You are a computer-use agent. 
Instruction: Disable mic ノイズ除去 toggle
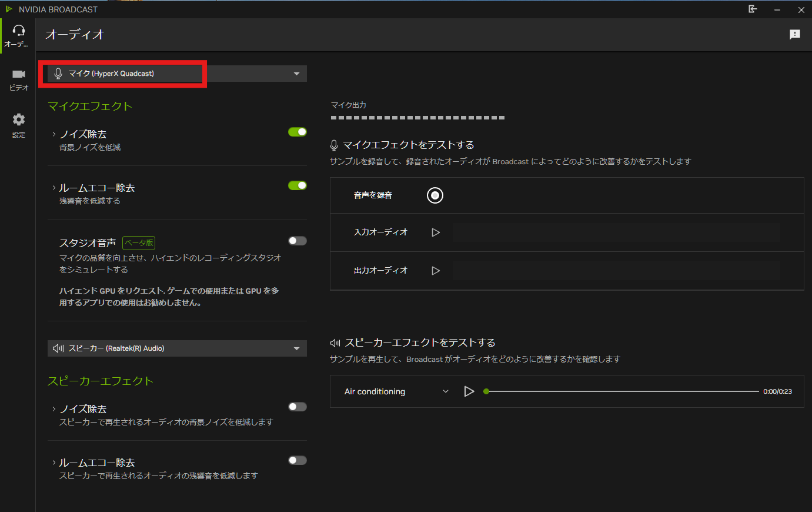pos(298,132)
